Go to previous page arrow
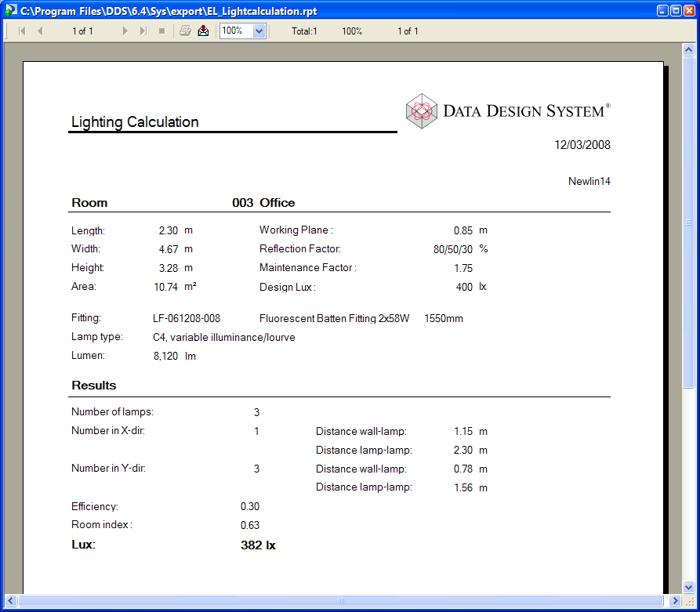 [40, 31]
